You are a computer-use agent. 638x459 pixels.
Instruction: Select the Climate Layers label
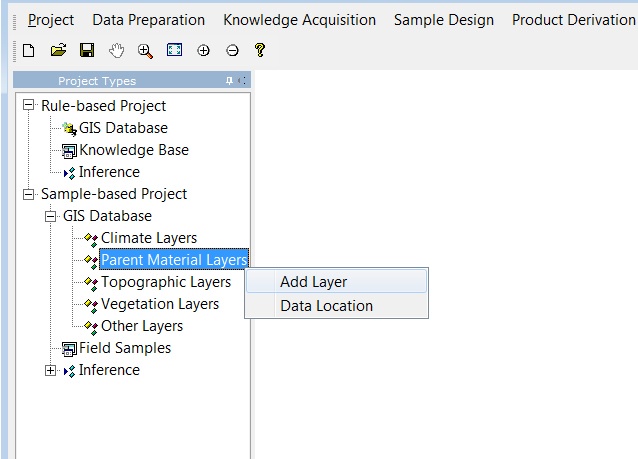point(149,238)
